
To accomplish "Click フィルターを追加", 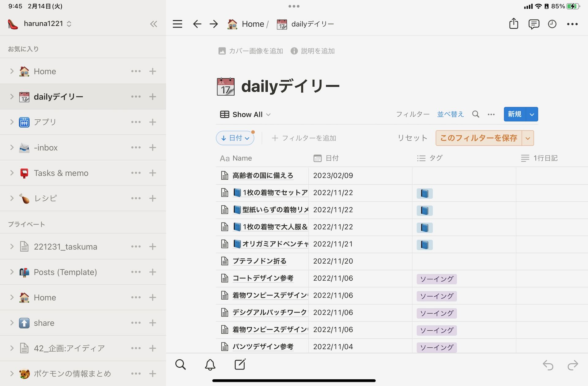I will pos(304,138).
